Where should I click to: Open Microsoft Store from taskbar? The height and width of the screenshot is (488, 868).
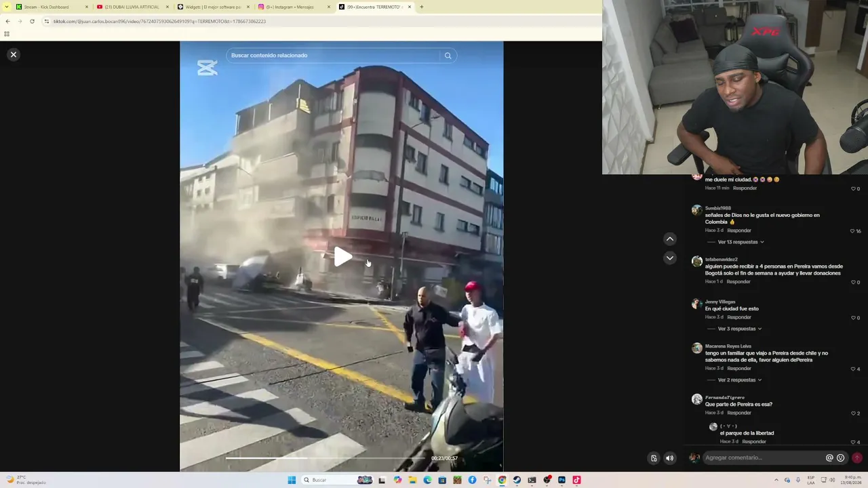442,480
